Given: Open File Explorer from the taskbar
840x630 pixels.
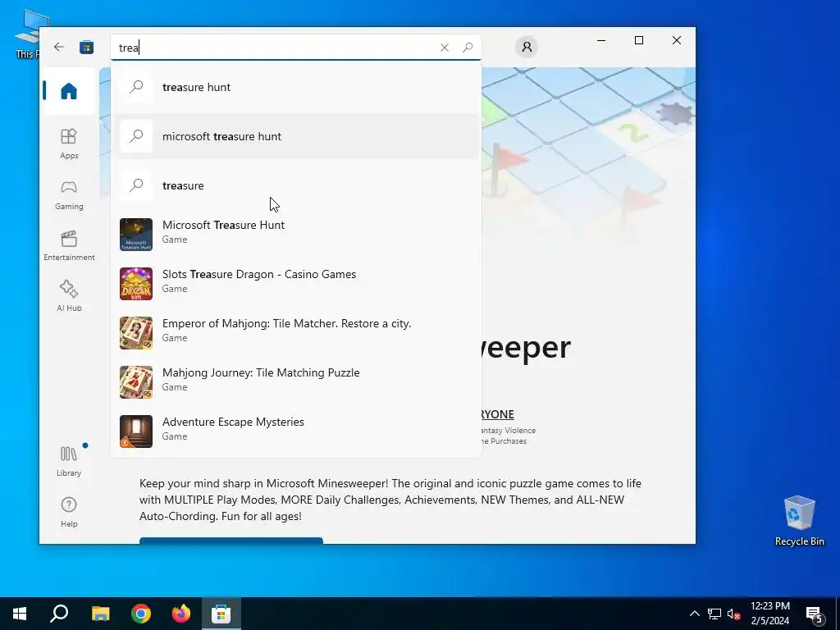Looking at the screenshot, I should (x=100, y=614).
